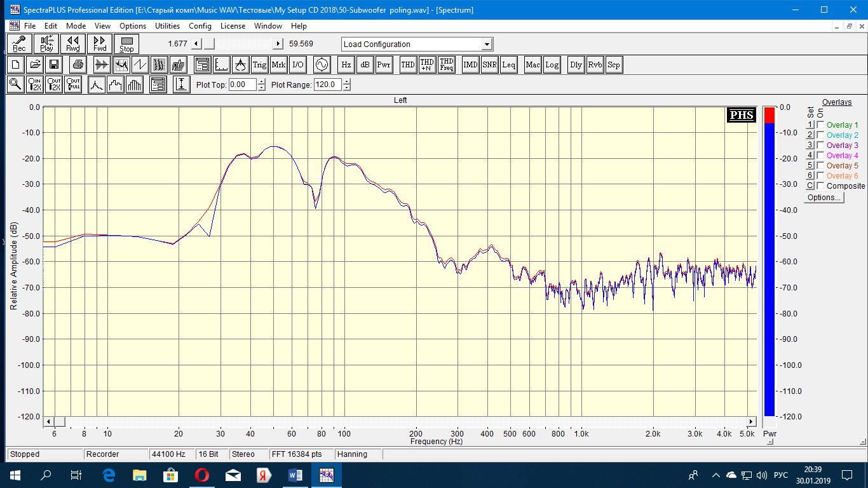Toggle the dB peak amplitude utility
This screenshot has height=488, width=868.
(365, 64)
